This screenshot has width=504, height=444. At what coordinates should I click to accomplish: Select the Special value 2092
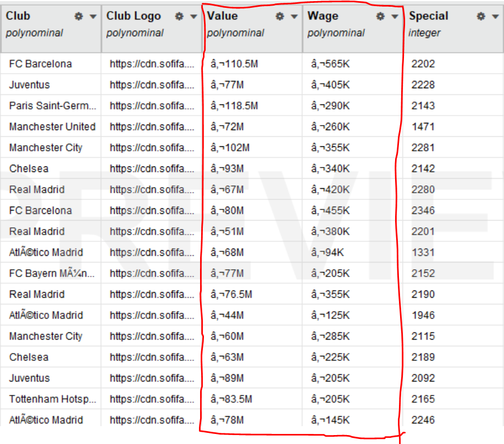[x=423, y=378]
